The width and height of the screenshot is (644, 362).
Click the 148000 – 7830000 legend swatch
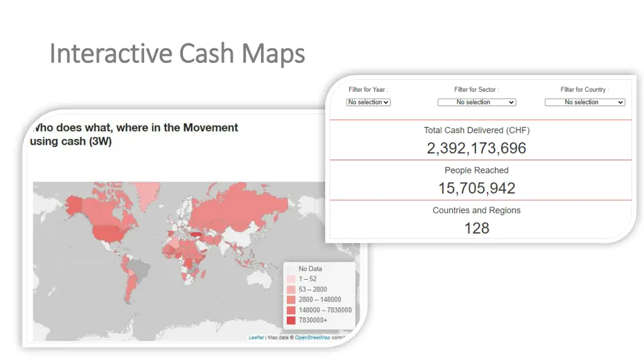(x=291, y=310)
